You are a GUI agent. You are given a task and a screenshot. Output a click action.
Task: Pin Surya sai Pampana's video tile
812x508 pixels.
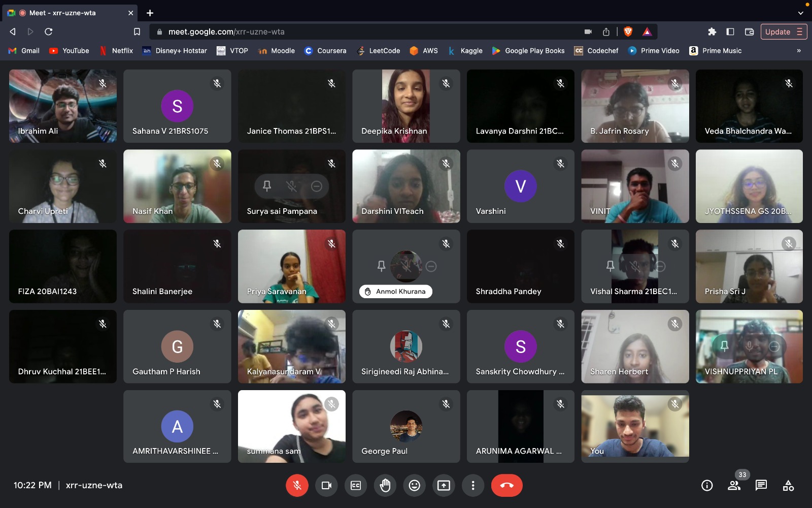click(267, 186)
